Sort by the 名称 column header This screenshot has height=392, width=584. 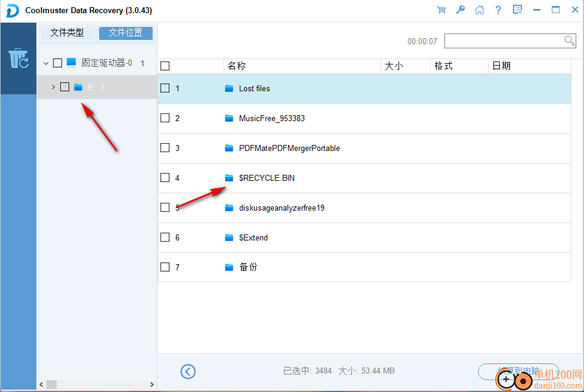302,66
